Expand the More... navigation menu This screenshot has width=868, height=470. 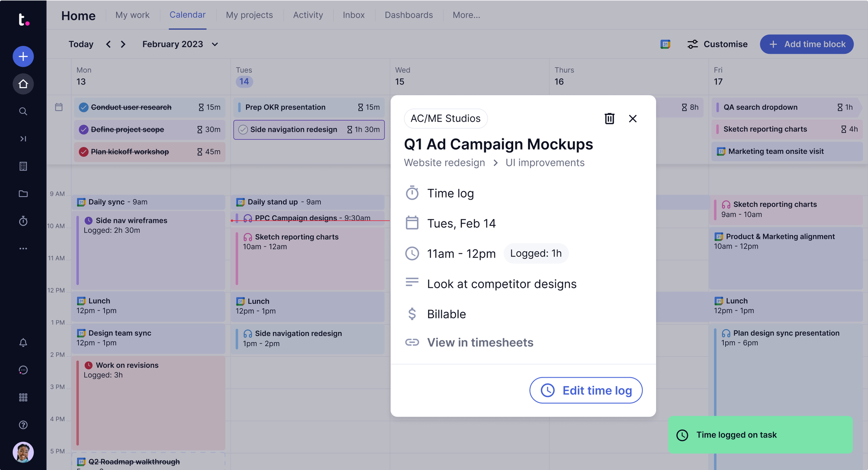point(466,15)
